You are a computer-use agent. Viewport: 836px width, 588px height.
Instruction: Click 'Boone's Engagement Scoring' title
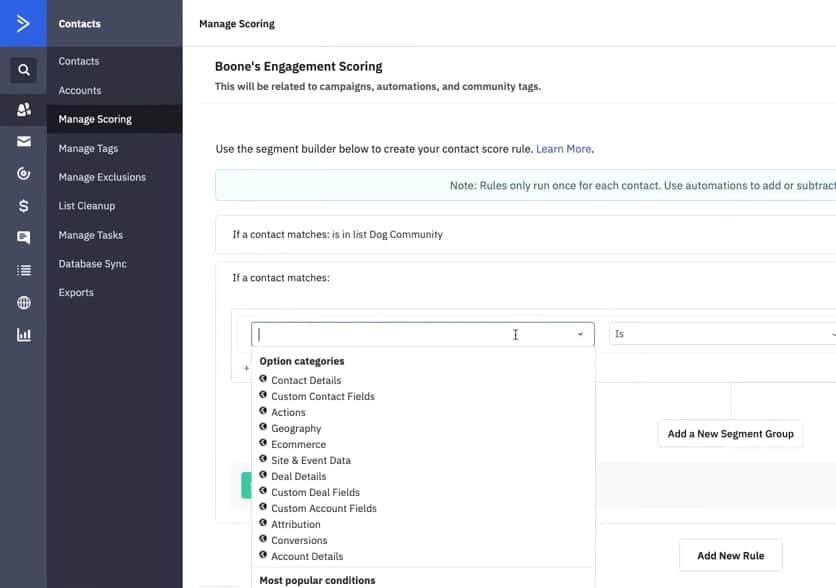point(299,66)
